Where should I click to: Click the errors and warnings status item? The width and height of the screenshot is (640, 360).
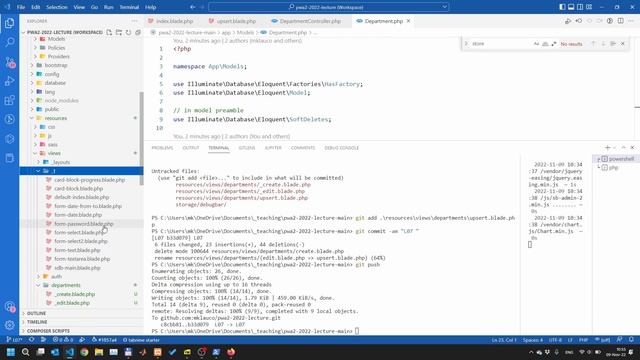tap(63, 340)
